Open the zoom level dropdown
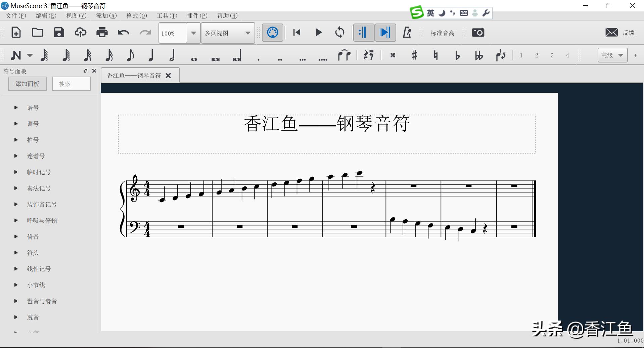This screenshot has width=644, height=348. tap(193, 33)
